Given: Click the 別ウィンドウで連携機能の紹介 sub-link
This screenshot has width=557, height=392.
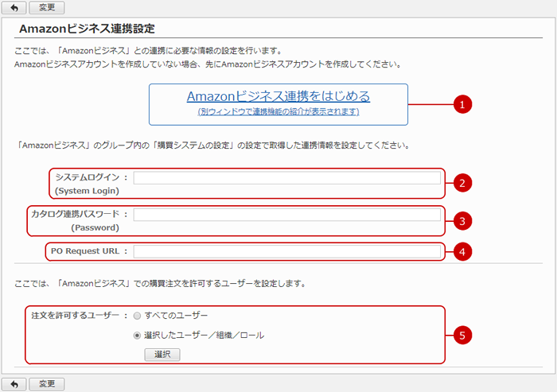Looking at the screenshot, I should pos(278,112).
